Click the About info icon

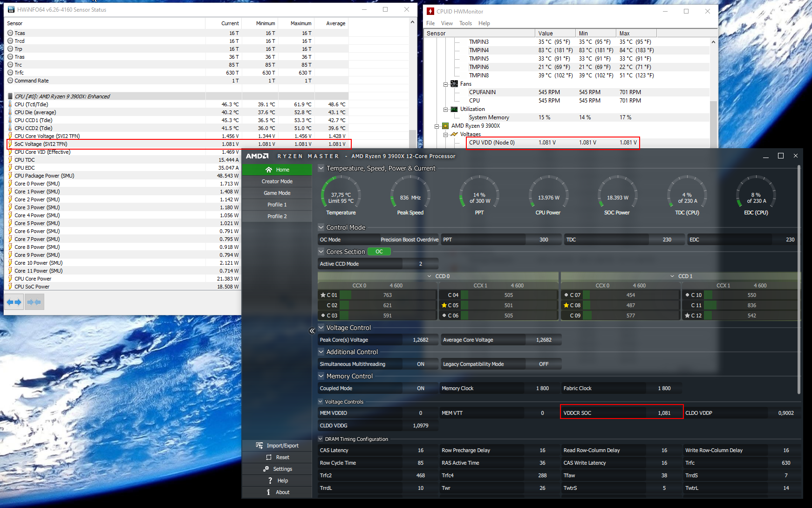tap(268, 492)
